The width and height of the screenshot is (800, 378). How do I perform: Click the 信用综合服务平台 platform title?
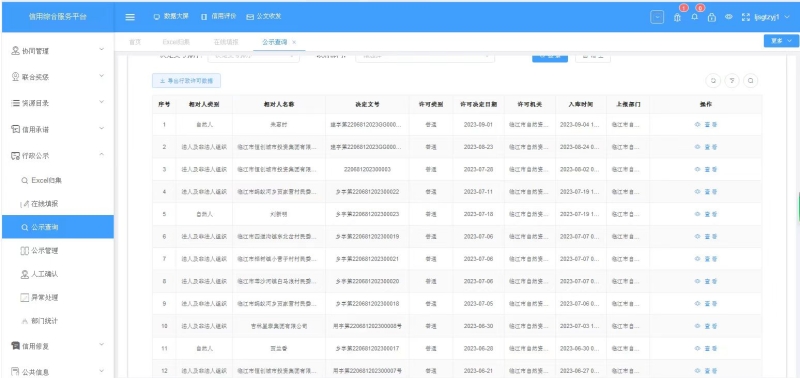pyautogui.click(x=58, y=17)
